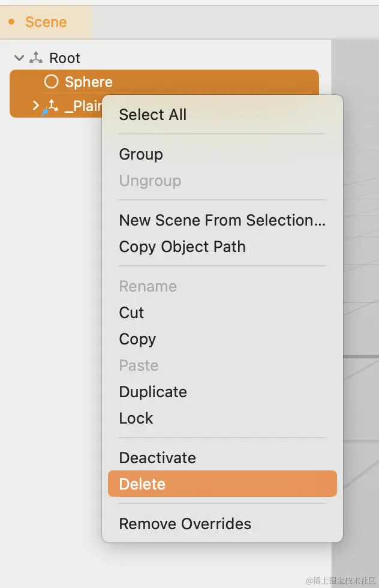Image resolution: width=379 pixels, height=588 pixels.
Task: Collapse the Root hierarchy node
Action: 19,58
